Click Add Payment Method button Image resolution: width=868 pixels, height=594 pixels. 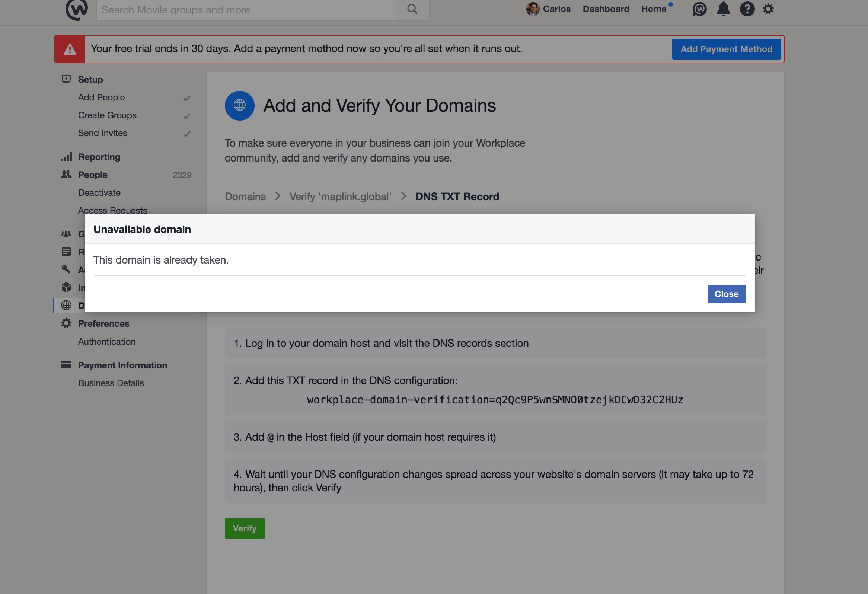726,49
